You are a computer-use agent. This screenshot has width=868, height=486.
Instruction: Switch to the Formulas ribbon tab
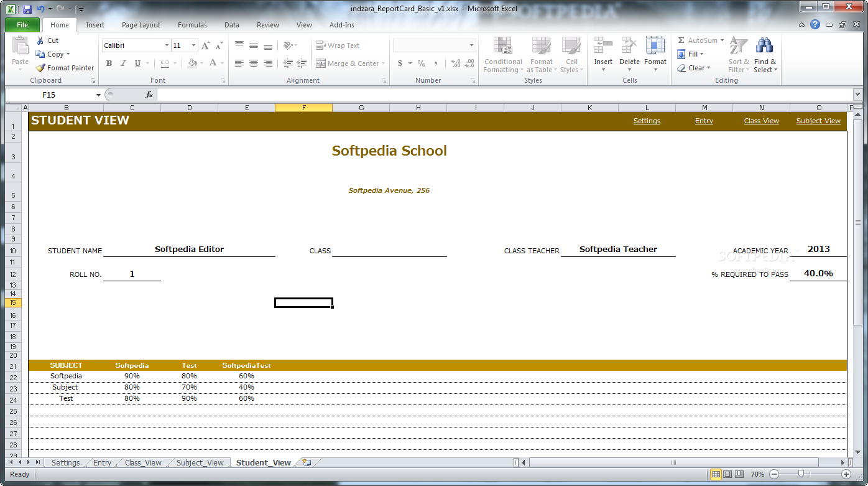[x=192, y=25]
